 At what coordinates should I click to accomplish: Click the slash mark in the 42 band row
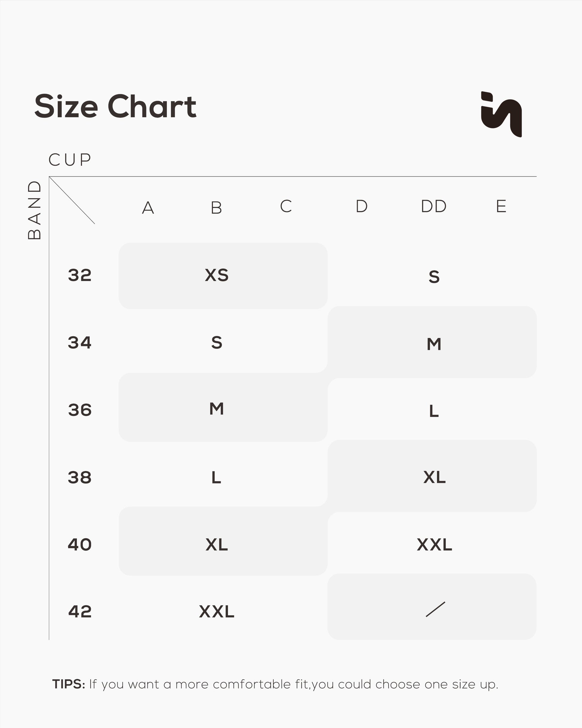[435, 609]
